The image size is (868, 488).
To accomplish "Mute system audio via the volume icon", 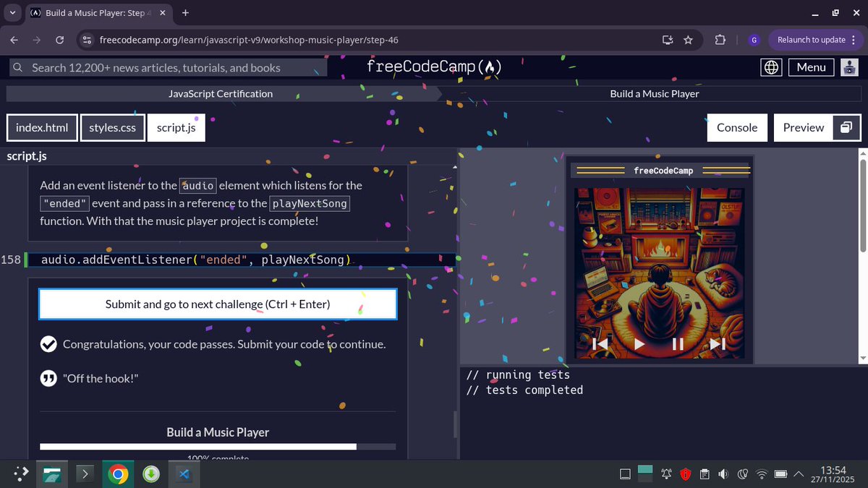I will tap(723, 474).
